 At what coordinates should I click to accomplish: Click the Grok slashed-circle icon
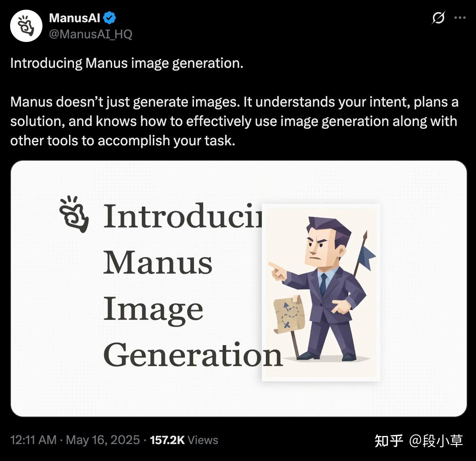(438, 18)
